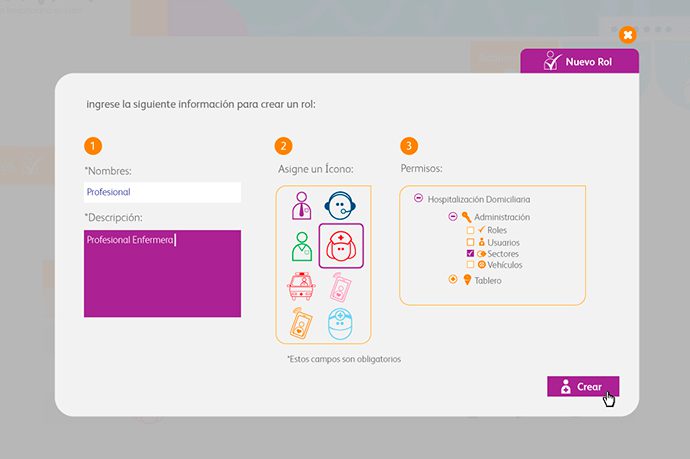
Task: Click the orange icon beside Sectores
Action: [x=481, y=254]
